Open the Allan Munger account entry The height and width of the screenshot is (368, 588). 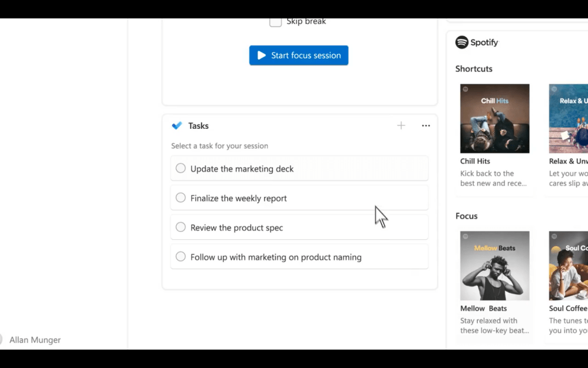coord(31,339)
